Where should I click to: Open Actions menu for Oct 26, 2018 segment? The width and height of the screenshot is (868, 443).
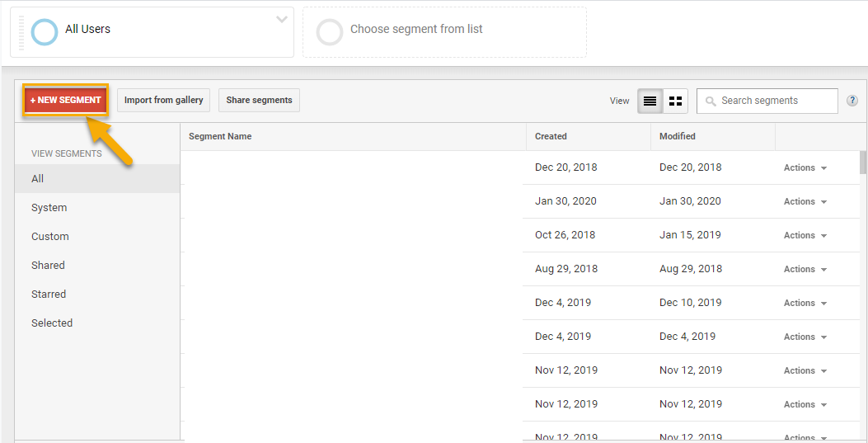point(805,235)
